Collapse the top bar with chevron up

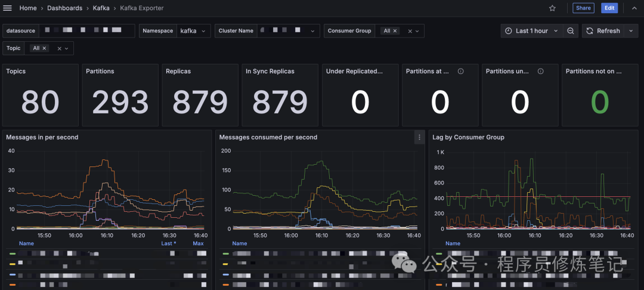click(x=634, y=8)
